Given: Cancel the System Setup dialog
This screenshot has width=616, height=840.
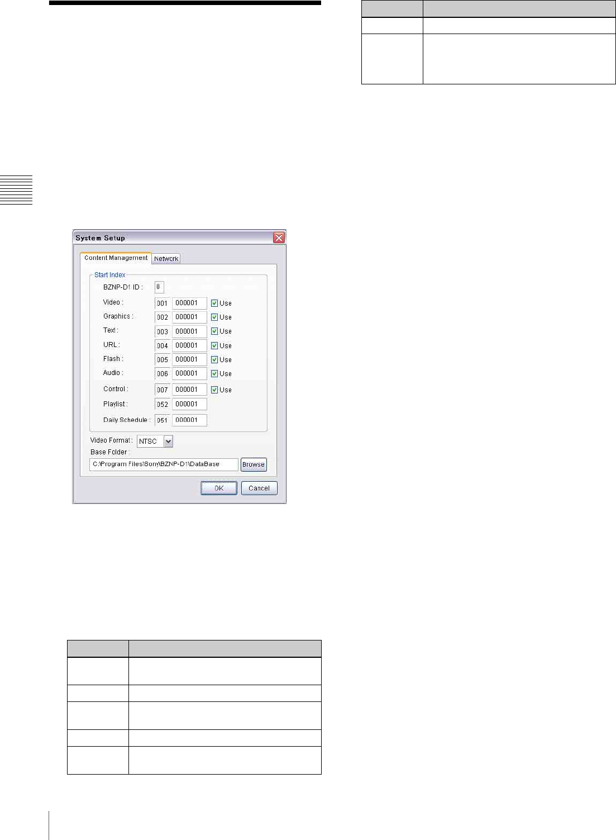Looking at the screenshot, I should [x=259, y=488].
